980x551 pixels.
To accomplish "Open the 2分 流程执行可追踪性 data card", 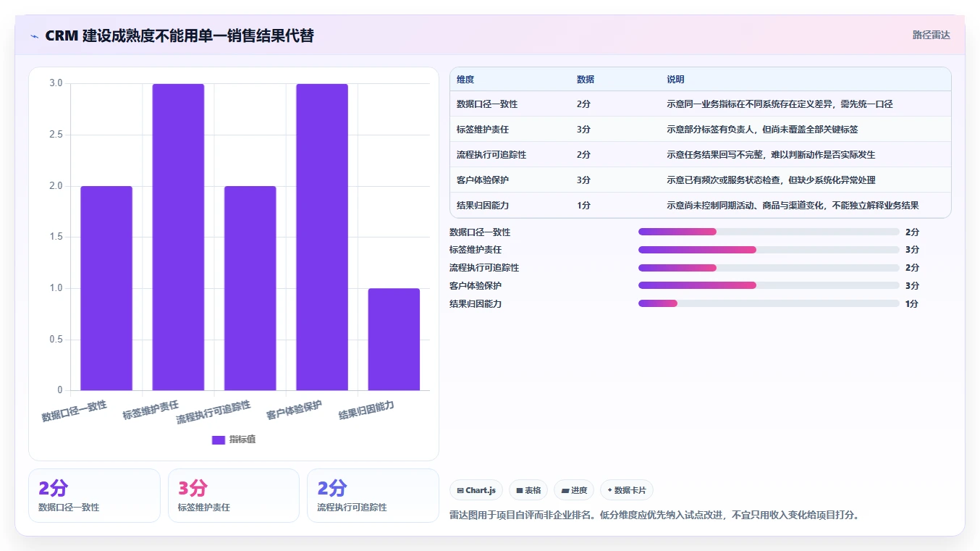I will tap(373, 495).
